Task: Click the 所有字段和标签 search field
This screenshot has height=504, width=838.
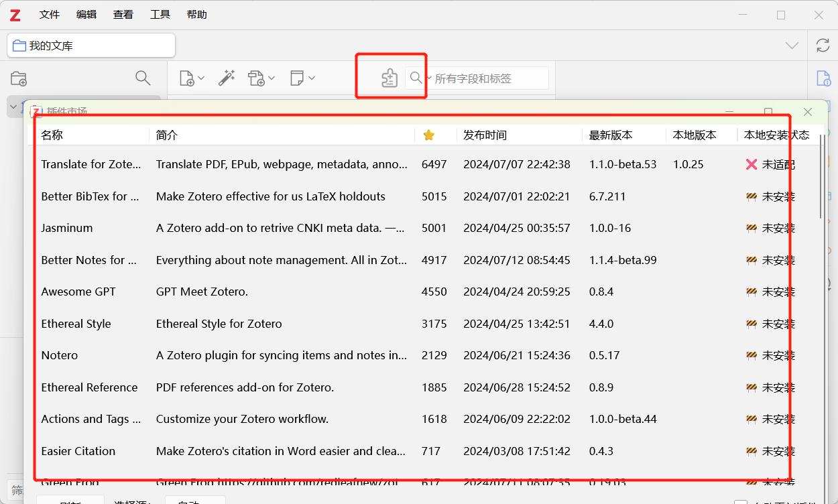Action: [490, 78]
